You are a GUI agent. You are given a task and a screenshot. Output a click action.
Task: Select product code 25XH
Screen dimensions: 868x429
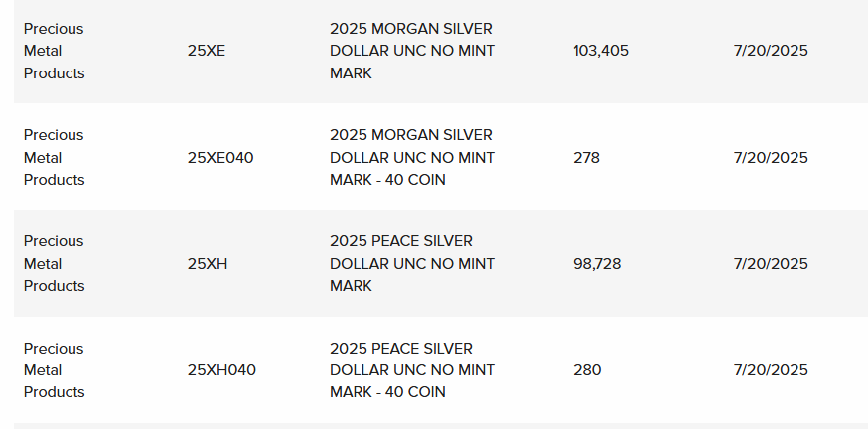[207, 264]
